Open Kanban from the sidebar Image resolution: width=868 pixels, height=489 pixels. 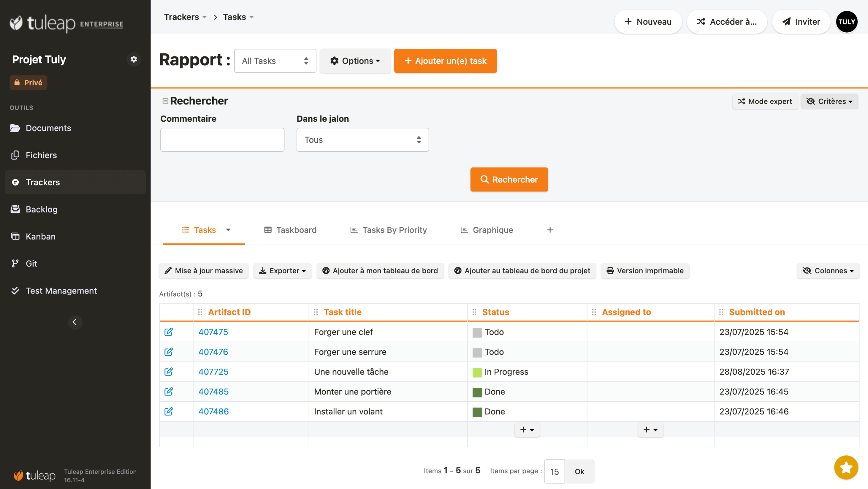[x=40, y=236]
